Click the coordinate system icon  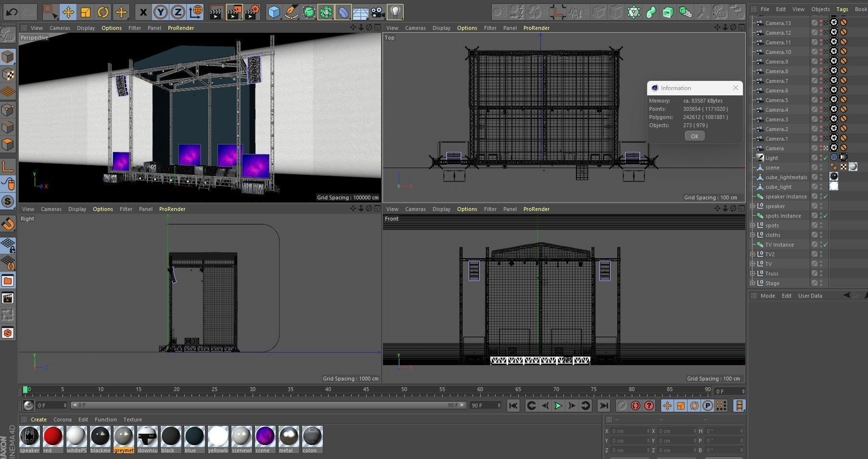pos(195,12)
